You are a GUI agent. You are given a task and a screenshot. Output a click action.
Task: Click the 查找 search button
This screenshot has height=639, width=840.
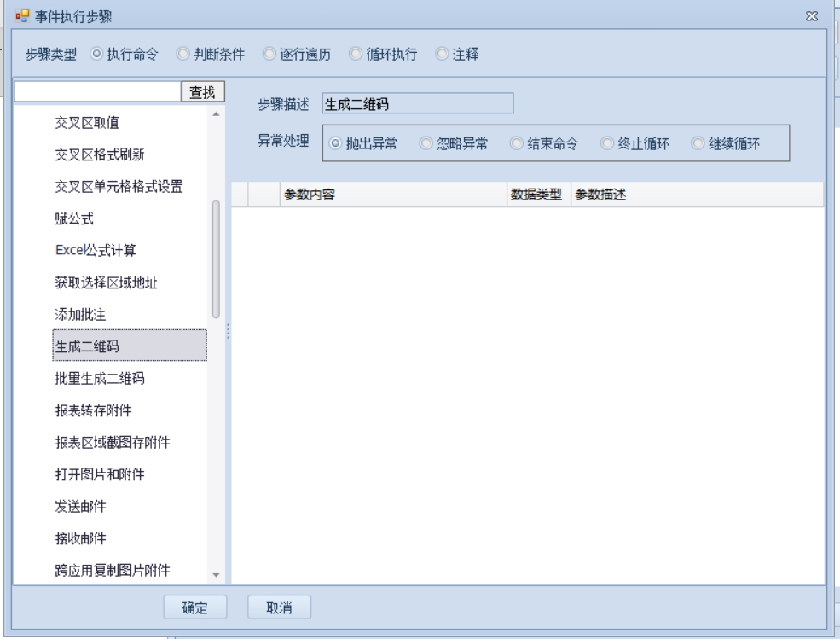point(202,92)
